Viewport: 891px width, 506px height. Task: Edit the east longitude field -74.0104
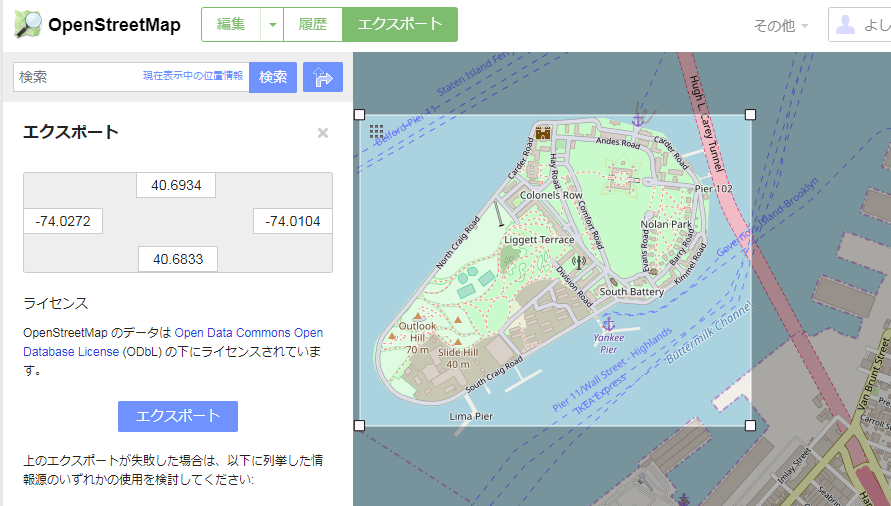point(293,221)
